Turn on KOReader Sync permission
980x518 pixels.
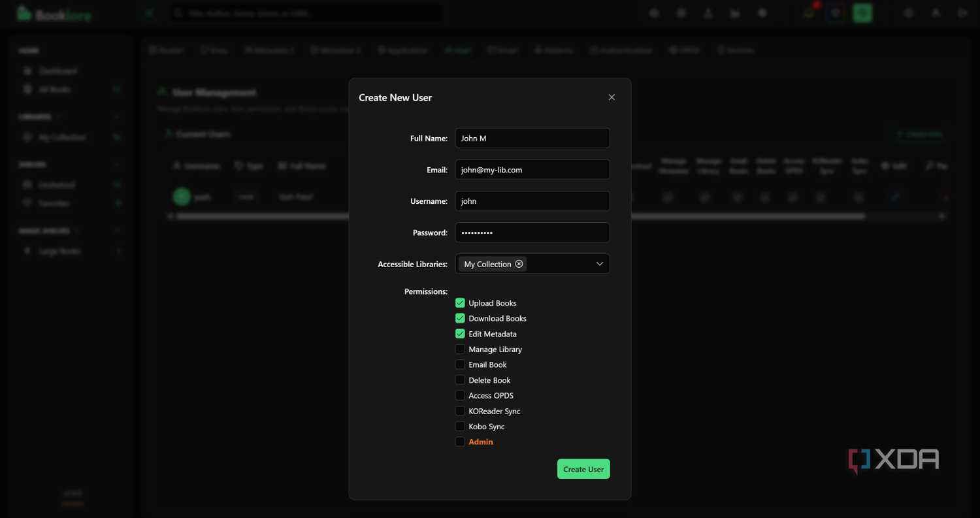tap(460, 411)
